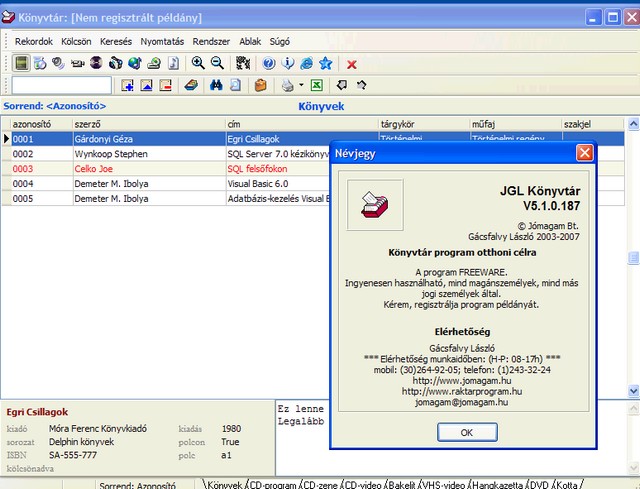
Task: Open help with the question mark icon
Action: pyautogui.click(x=269, y=63)
